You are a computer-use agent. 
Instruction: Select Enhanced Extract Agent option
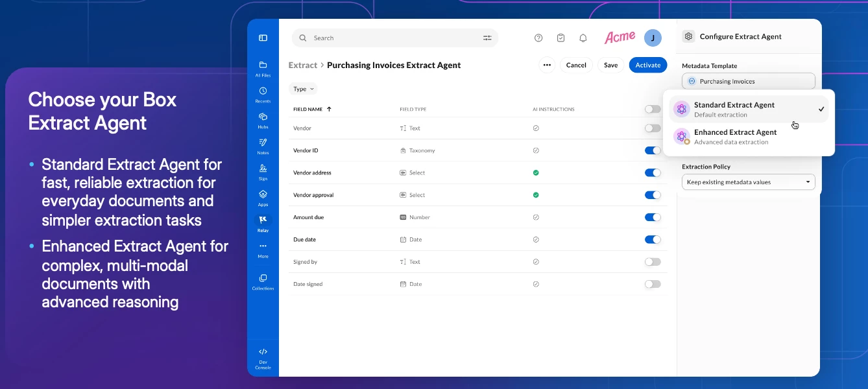749,136
